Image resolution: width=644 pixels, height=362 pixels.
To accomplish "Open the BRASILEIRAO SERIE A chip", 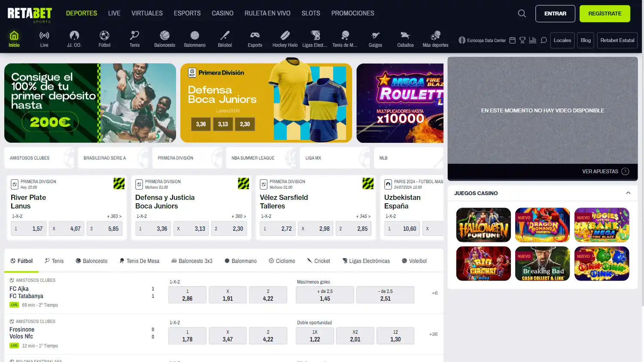I will point(113,158).
